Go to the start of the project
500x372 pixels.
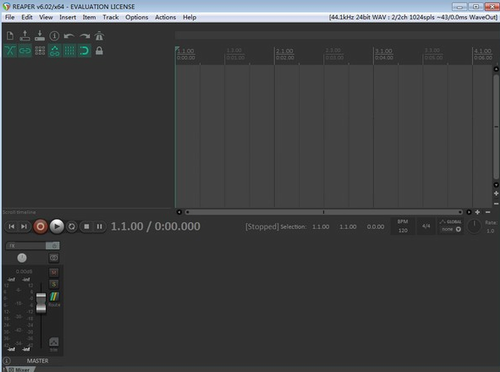(12, 227)
